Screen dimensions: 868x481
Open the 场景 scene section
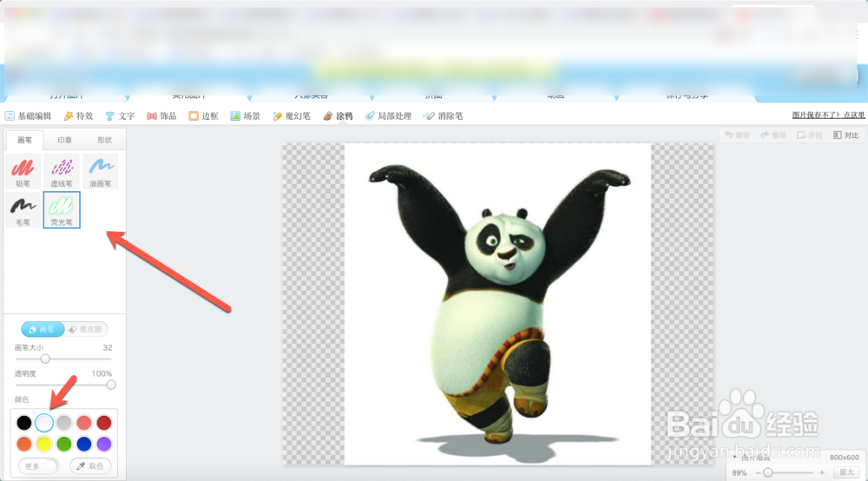click(x=246, y=115)
